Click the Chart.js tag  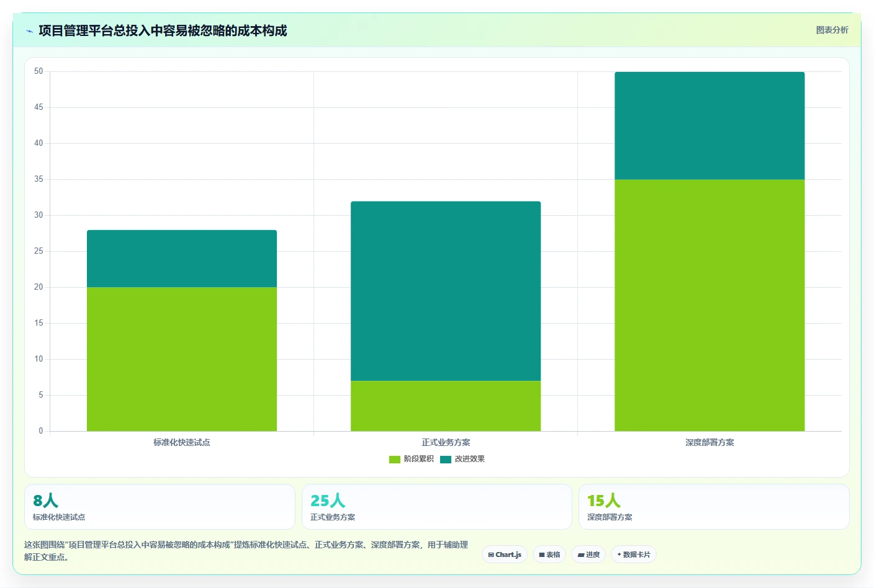point(505,555)
